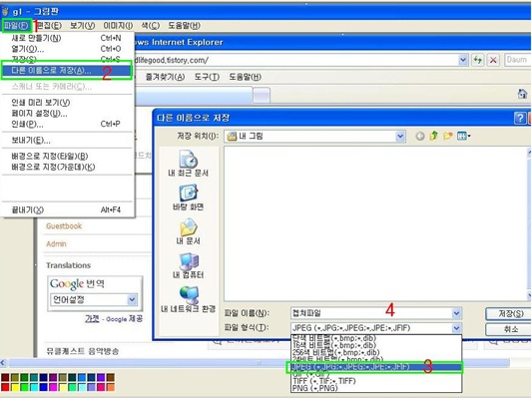
Task: Click the 취소 button
Action: tap(510, 329)
